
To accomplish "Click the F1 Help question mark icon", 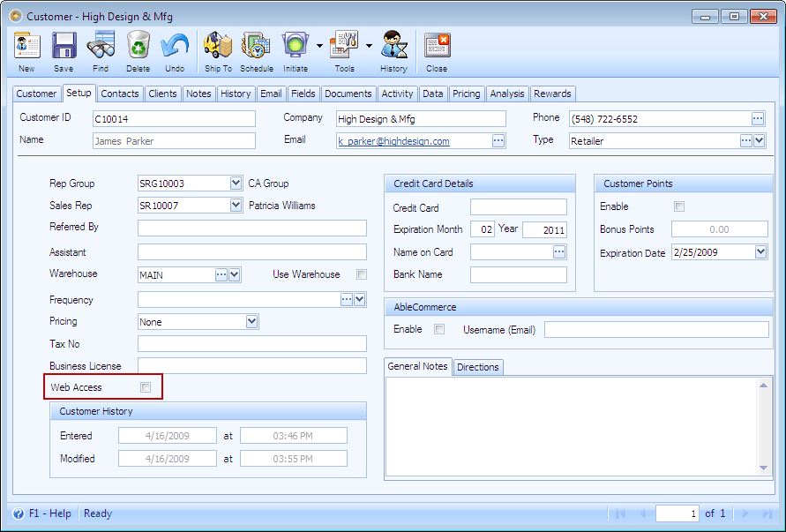I will click(x=19, y=513).
